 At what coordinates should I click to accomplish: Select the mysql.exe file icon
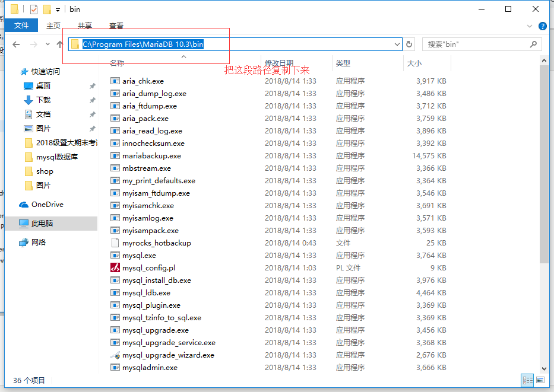point(115,255)
